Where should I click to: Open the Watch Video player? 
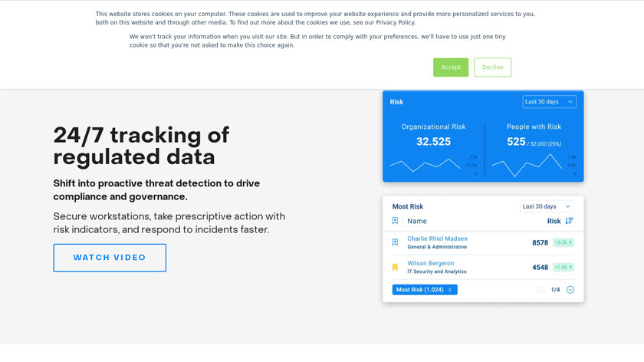tap(110, 258)
